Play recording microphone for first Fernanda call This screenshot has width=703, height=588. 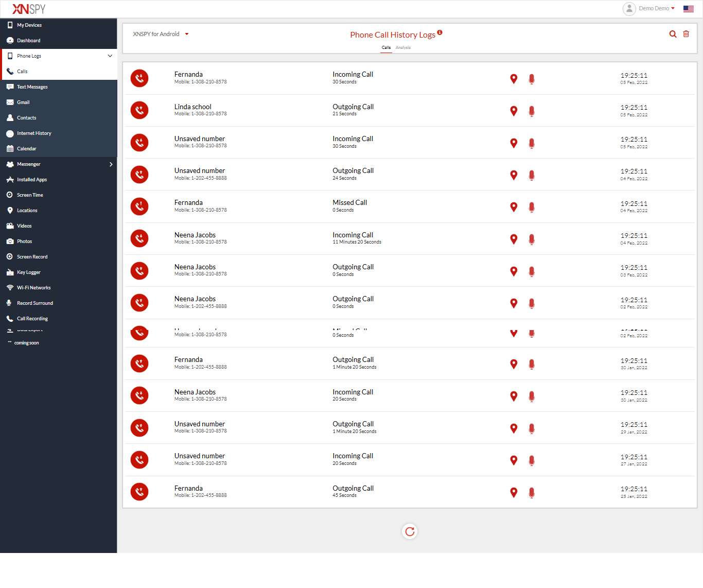532,79
